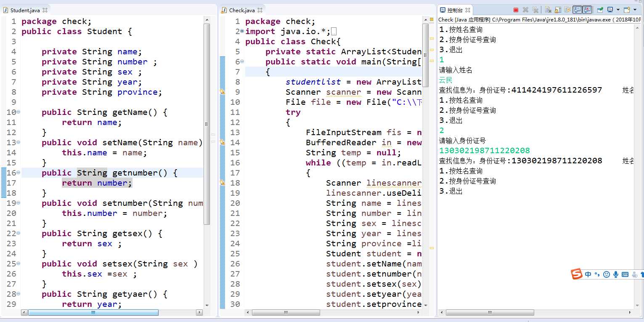The height and width of the screenshot is (322, 644).
Task: Toggle show console when standard output changes
Action: click(x=578, y=10)
